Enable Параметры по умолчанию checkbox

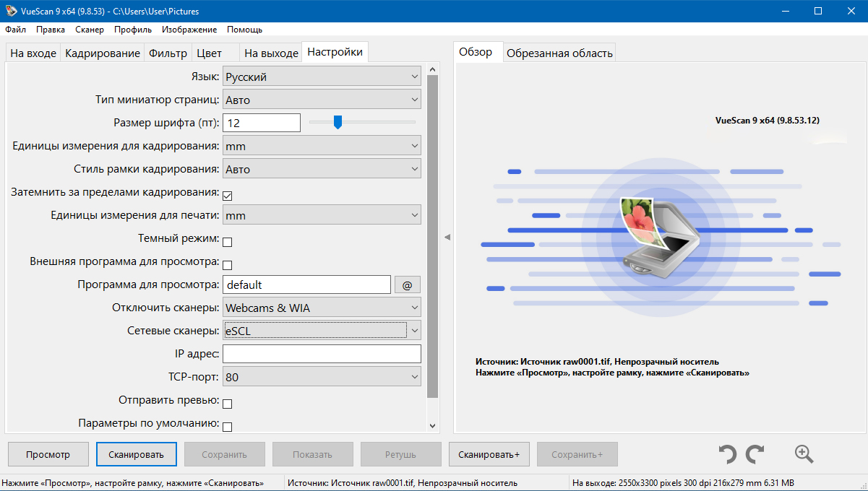(x=227, y=426)
